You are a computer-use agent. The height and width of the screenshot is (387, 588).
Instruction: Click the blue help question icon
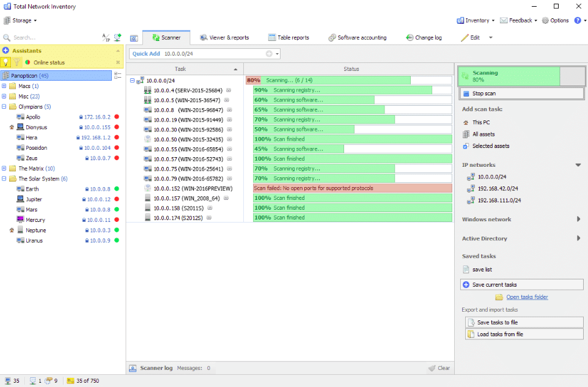[x=578, y=21]
